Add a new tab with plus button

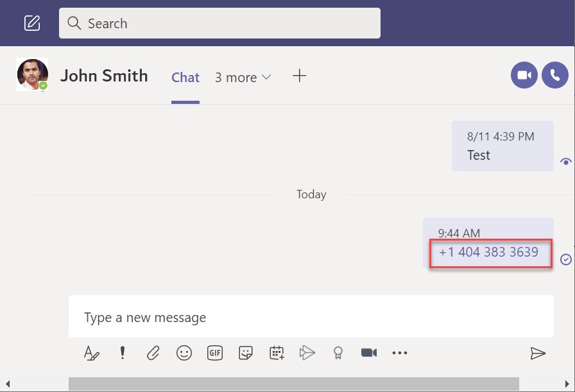299,76
